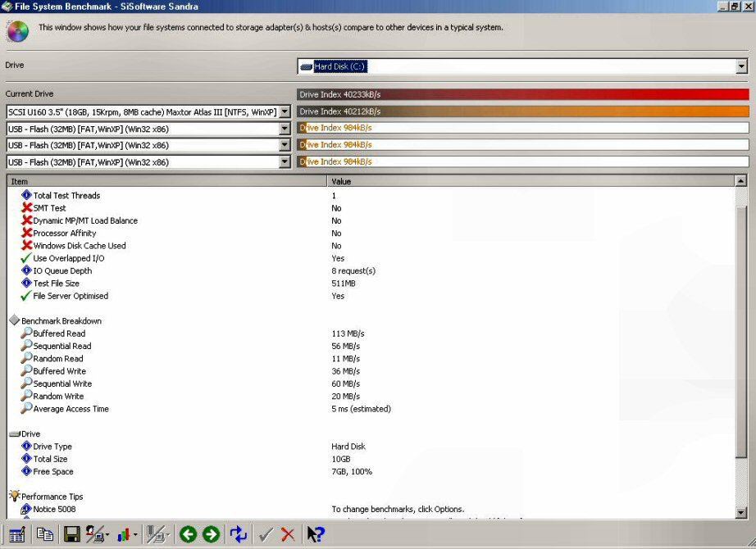Click the File System Benchmark title bar icon
This screenshot has width=756, height=549.
coord(7,7)
